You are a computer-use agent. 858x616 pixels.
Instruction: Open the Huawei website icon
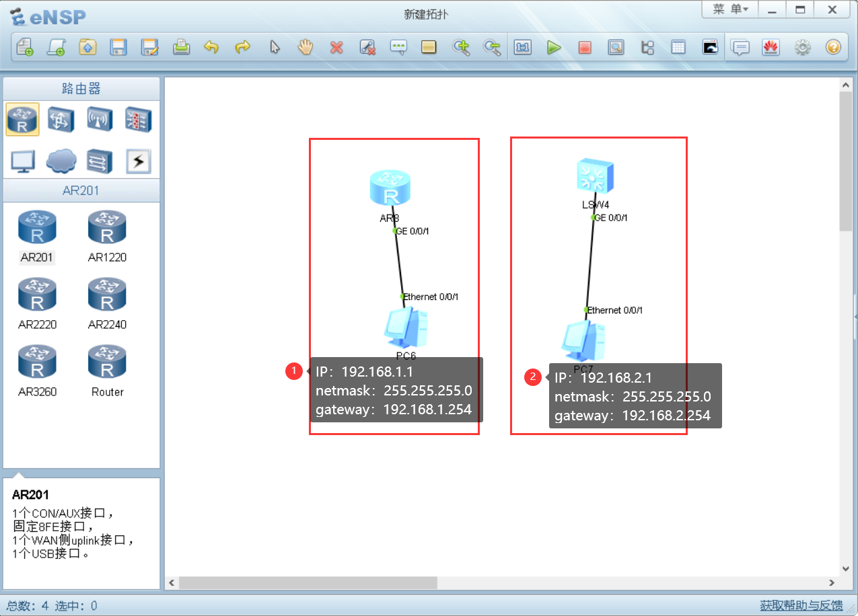coord(771,47)
